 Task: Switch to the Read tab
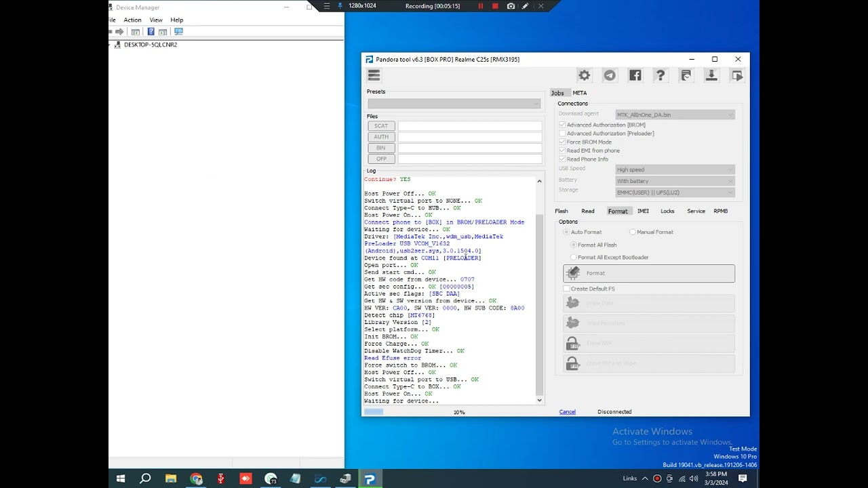588,211
